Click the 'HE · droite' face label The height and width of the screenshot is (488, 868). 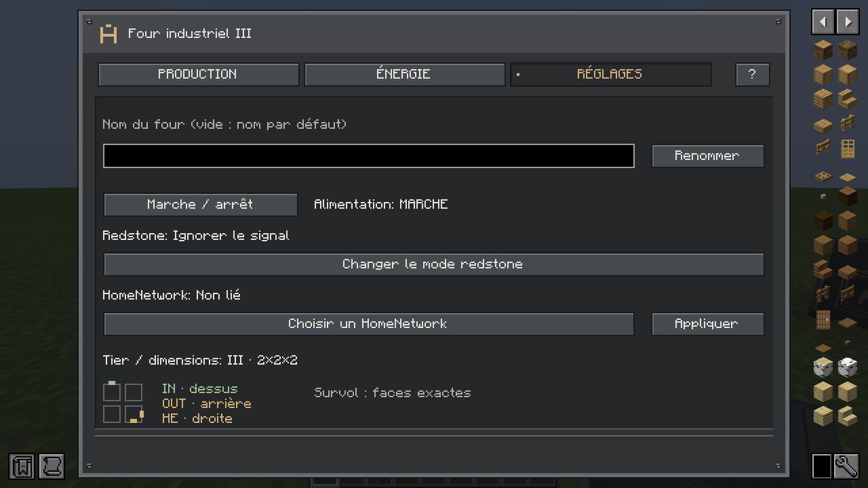(x=197, y=419)
